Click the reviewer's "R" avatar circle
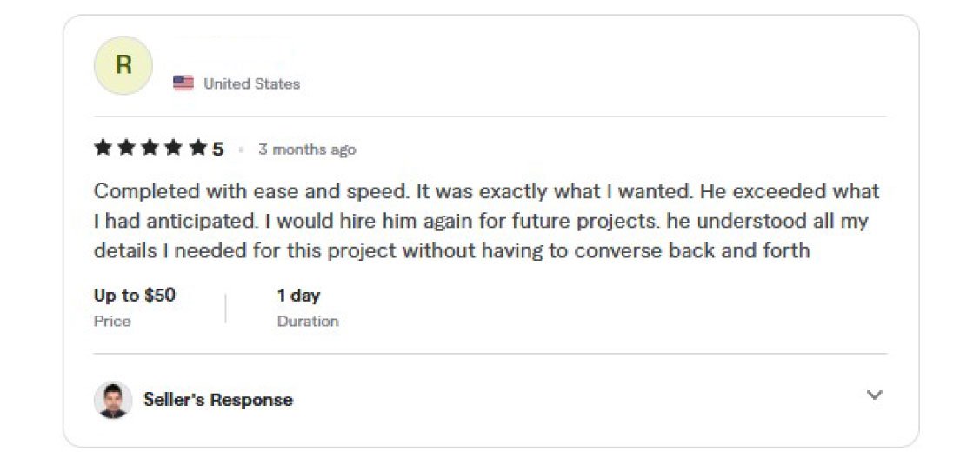Viewport: 980px width, 465px height. [123, 66]
